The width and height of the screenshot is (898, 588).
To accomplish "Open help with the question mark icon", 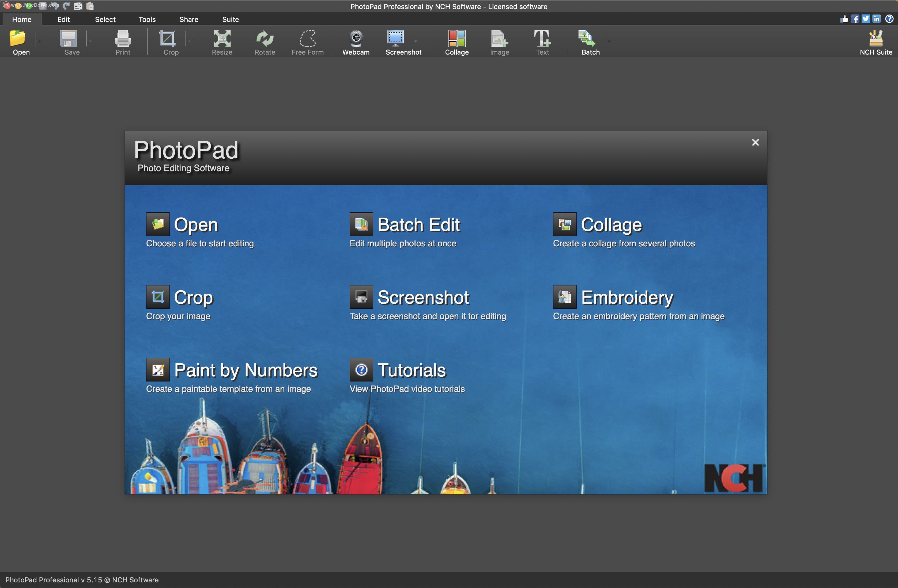I will tap(889, 19).
